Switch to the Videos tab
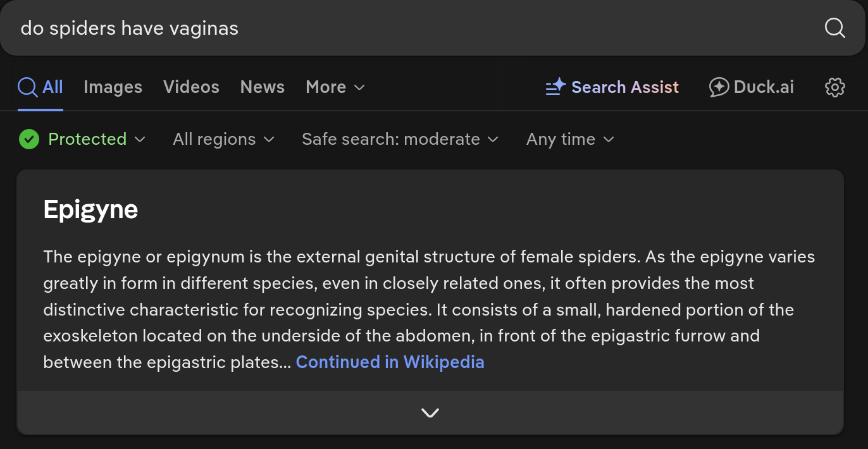Screen dimensions: 868x449 tap(191, 87)
